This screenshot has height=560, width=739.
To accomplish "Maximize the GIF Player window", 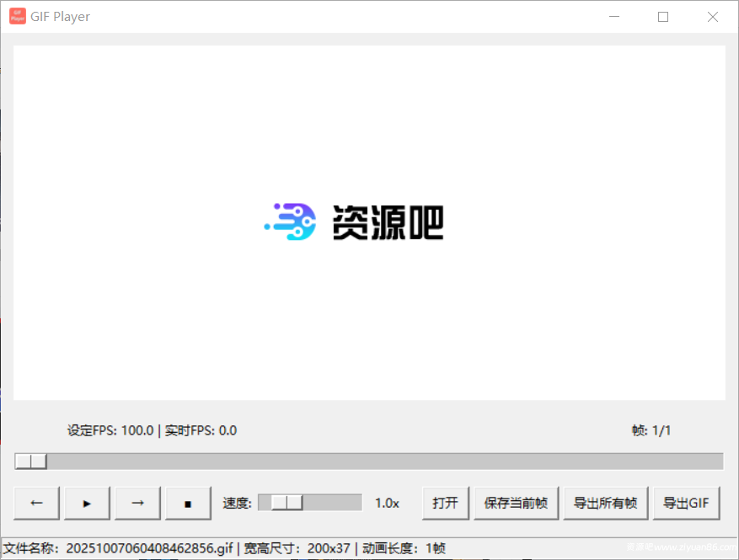I will [x=663, y=17].
